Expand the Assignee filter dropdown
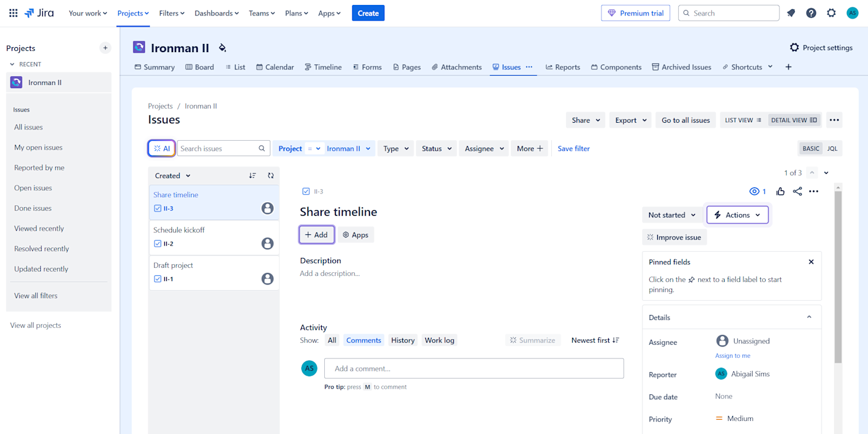This screenshot has width=868, height=434. click(x=484, y=149)
